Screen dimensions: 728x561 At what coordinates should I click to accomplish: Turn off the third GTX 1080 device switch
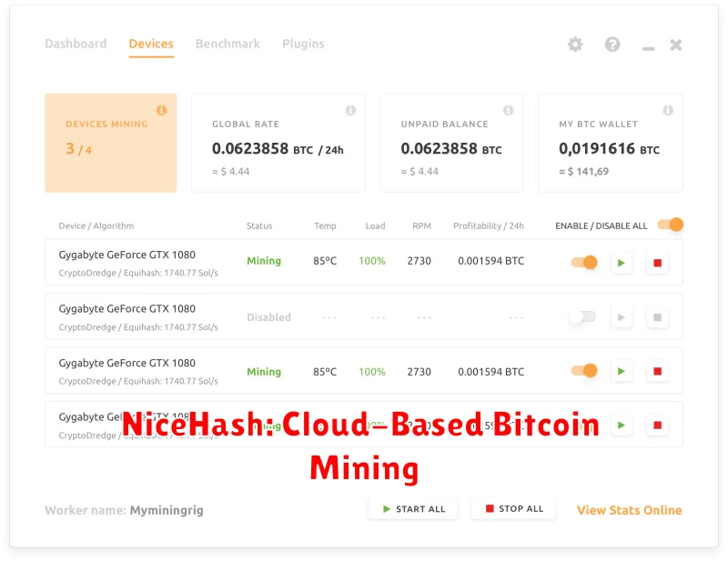(584, 371)
